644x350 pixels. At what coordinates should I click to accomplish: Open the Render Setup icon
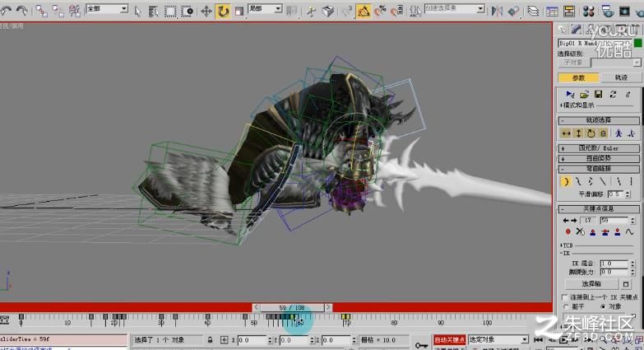(x=608, y=12)
